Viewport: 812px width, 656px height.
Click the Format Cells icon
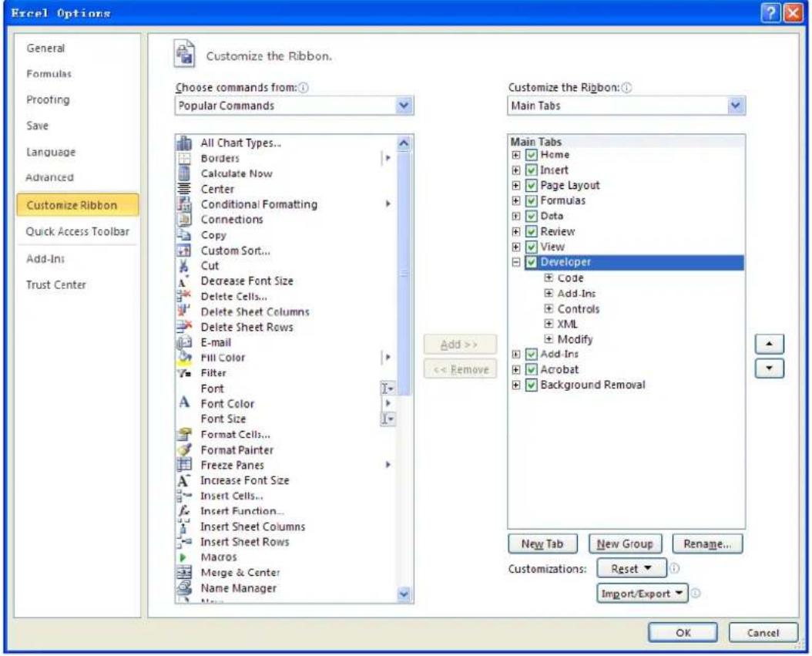[x=184, y=434]
